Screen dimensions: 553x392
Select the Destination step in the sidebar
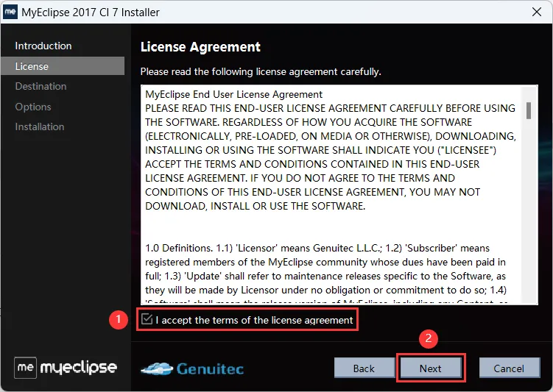[41, 86]
